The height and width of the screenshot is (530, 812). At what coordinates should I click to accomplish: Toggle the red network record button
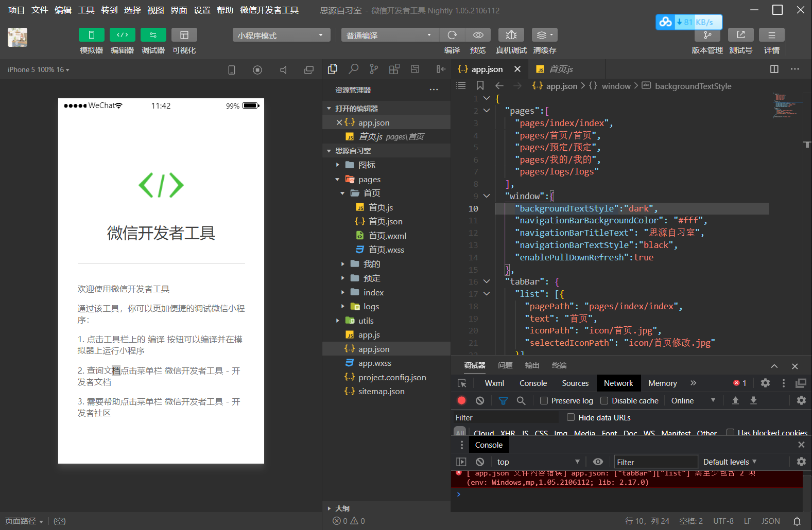click(x=461, y=400)
